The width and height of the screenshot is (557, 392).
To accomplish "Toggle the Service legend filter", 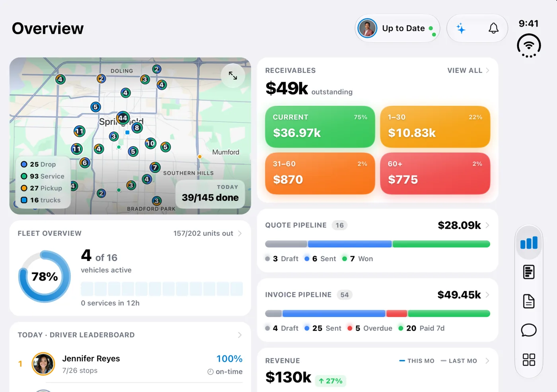I will [x=43, y=176].
